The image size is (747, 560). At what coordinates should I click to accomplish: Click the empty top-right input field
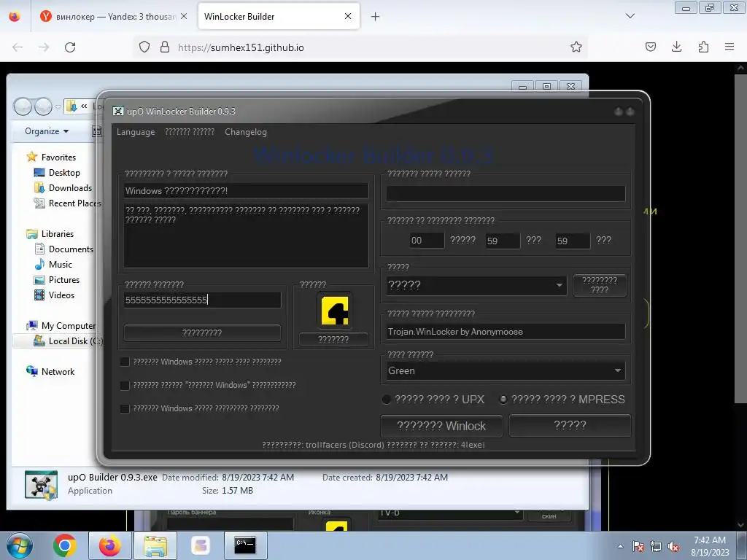pyautogui.click(x=506, y=193)
